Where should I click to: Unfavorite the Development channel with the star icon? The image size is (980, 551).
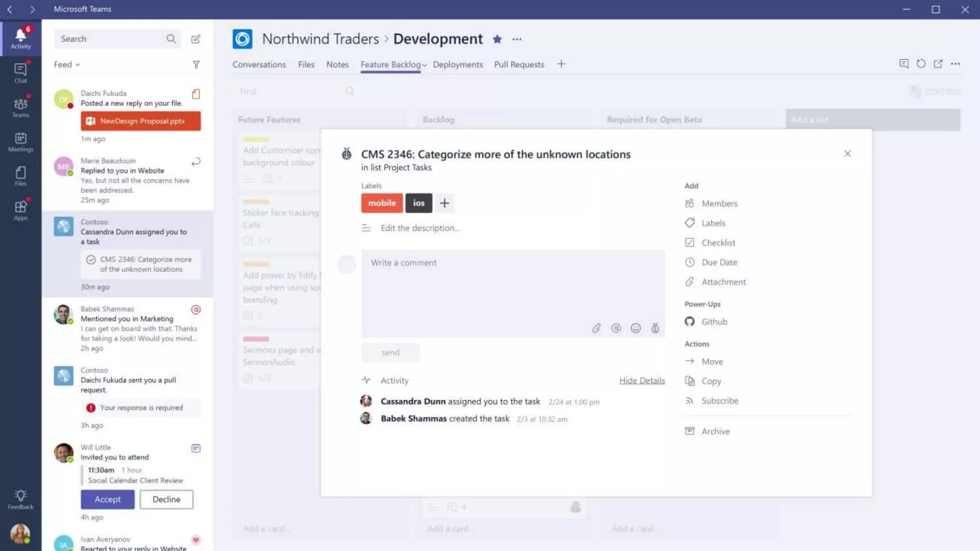497,39
